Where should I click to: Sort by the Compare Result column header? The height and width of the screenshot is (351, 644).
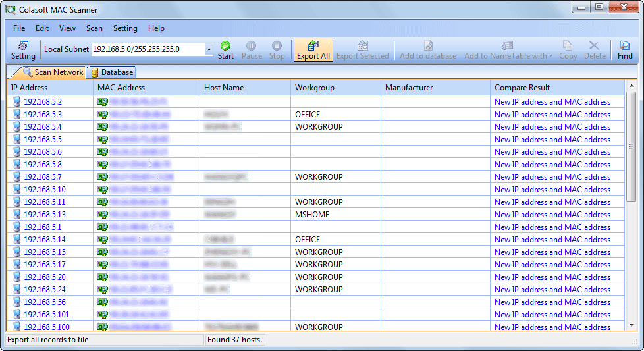click(557, 88)
